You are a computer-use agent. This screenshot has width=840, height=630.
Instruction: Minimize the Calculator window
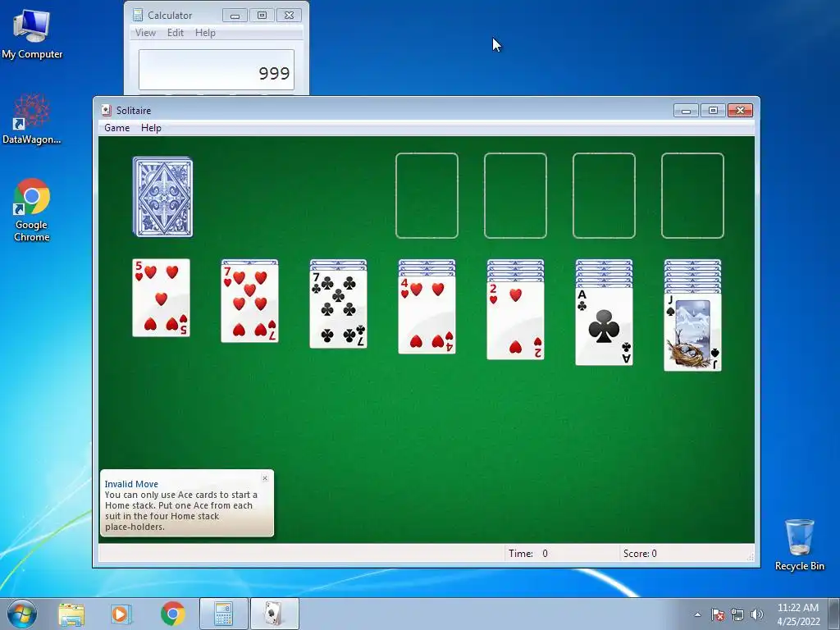click(x=235, y=16)
